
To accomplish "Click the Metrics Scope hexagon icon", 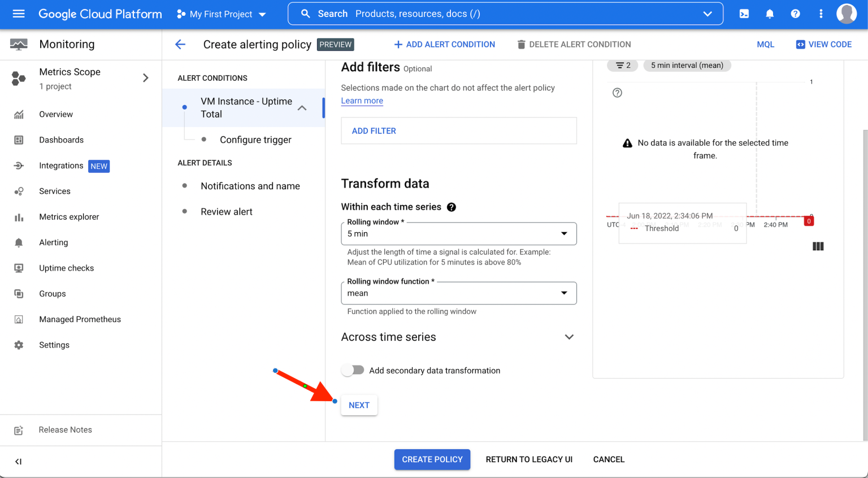I will pos(19,79).
